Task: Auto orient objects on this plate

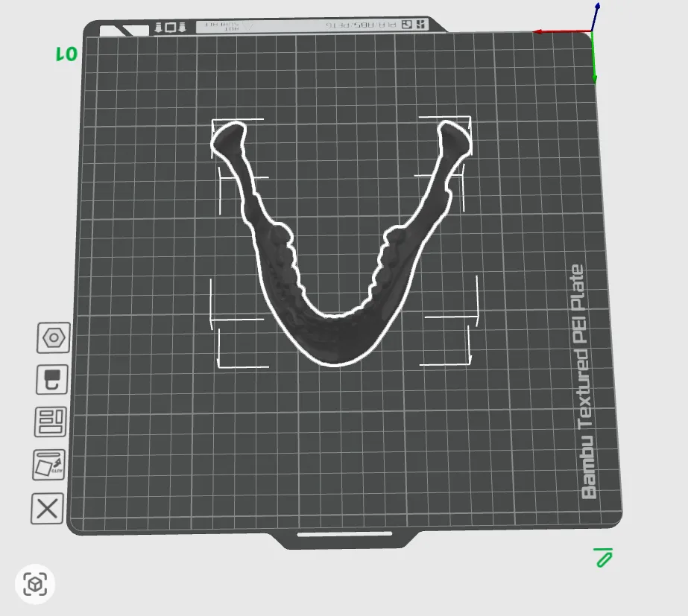Action: [48, 465]
